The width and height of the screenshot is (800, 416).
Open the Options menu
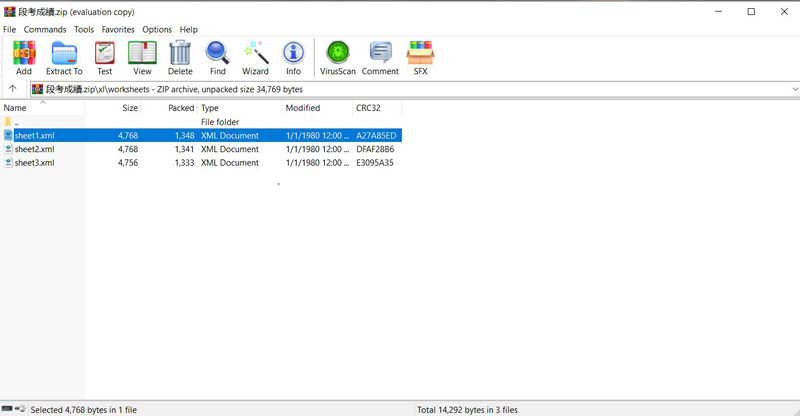157,30
